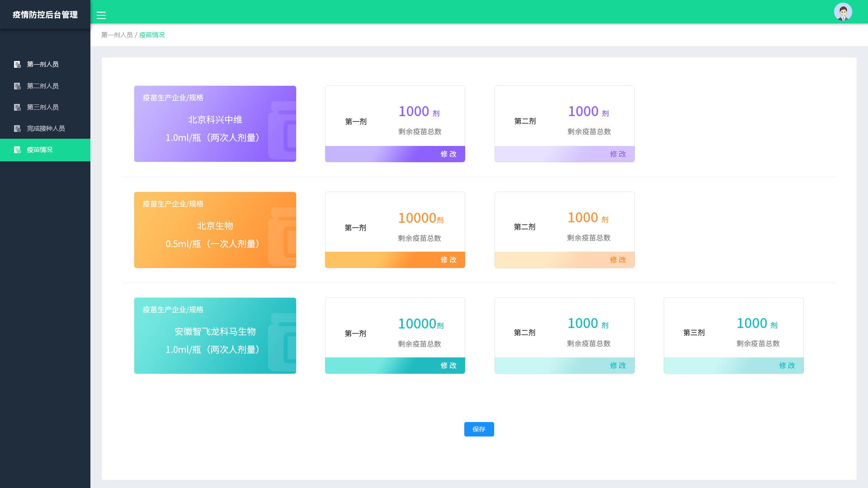This screenshot has height=488, width=868.
Task: Open 第三剂人员 menu item
Action: (x=45, y=107)
